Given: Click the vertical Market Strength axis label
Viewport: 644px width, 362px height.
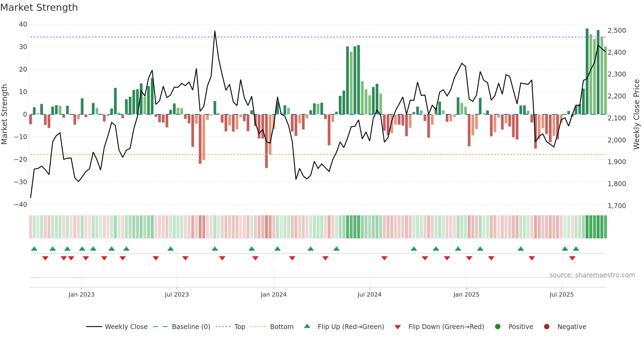Looking at the screenshot, I should pyautogui.click(x=5, y=114).
